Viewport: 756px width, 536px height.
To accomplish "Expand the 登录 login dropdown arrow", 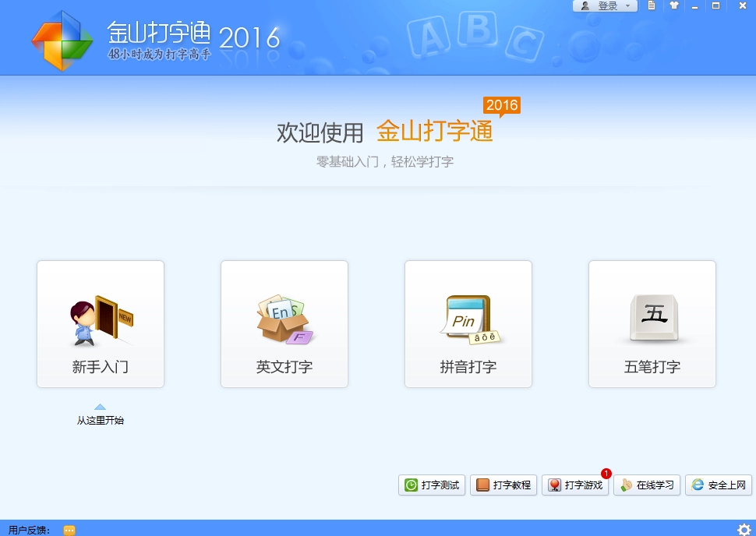I will [x=627, y=6].
